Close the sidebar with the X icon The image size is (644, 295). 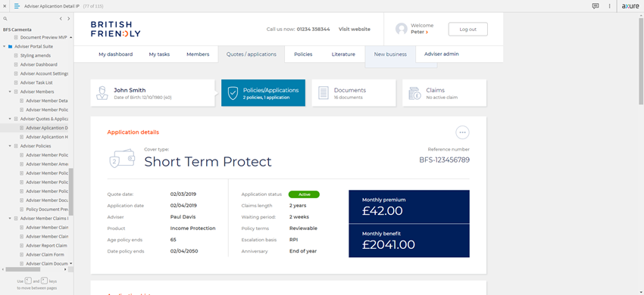5,6
